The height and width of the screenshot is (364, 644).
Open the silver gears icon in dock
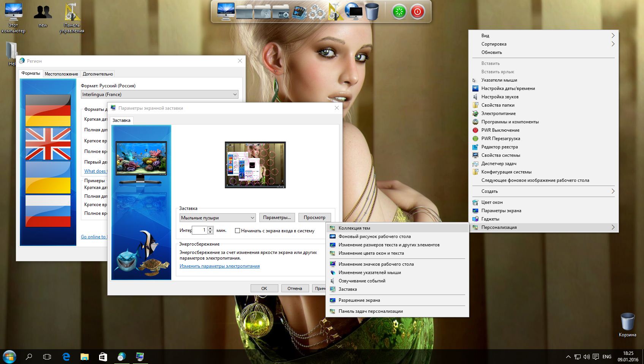[316, 12]
